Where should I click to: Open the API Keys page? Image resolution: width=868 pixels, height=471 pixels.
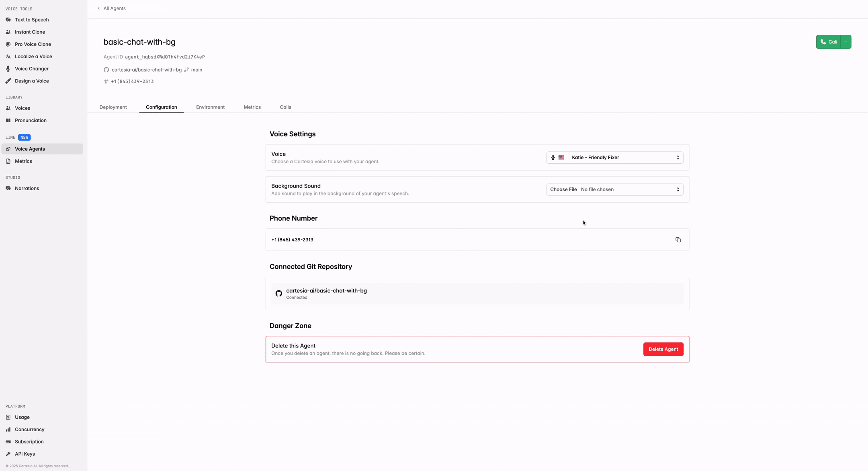point(25,454)
